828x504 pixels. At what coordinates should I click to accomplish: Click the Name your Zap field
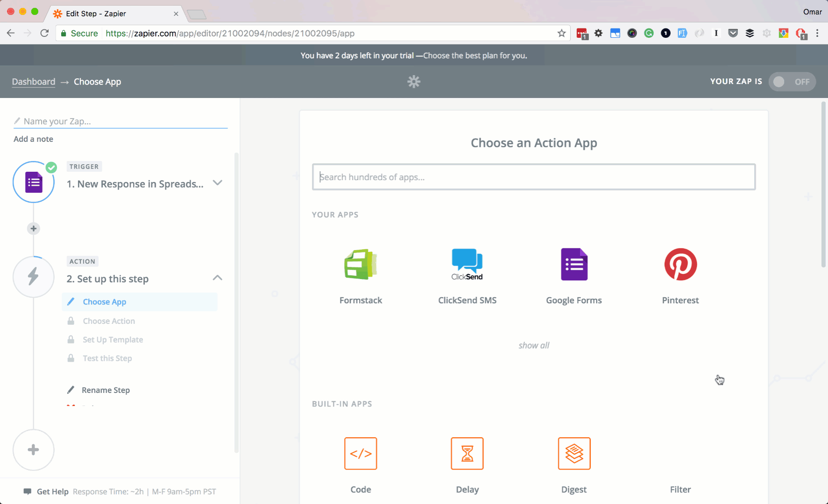tap(120, 121)
